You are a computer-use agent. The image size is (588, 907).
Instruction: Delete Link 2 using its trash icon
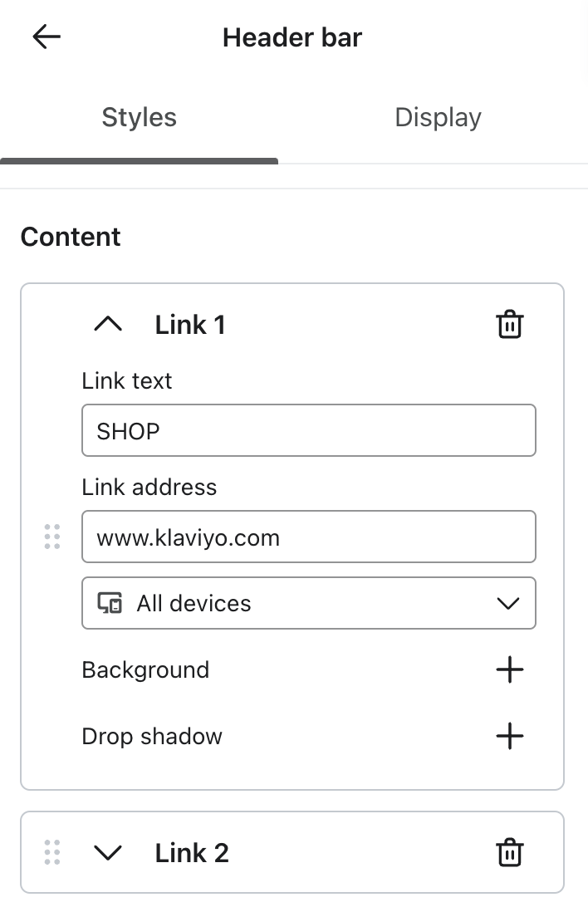(x=509, y=852)
